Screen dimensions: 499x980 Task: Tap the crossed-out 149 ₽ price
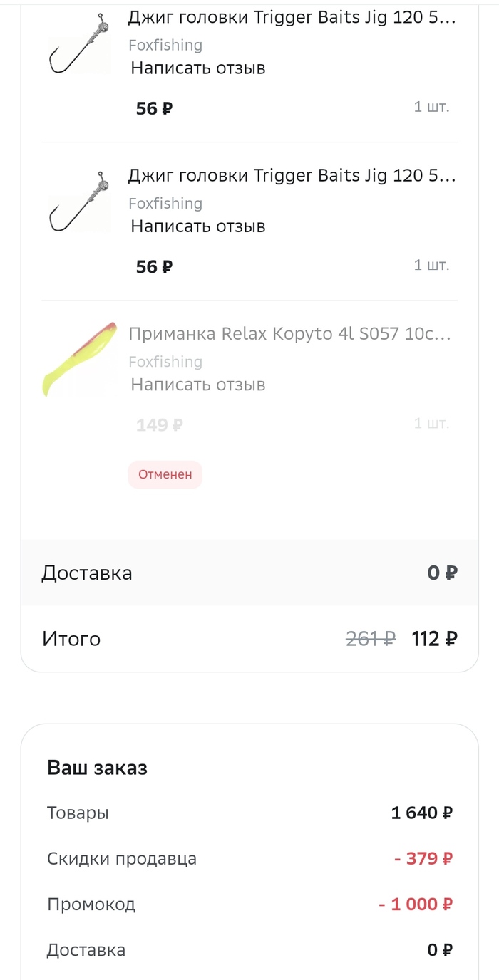pyautogui.click(x=159, y=425)
